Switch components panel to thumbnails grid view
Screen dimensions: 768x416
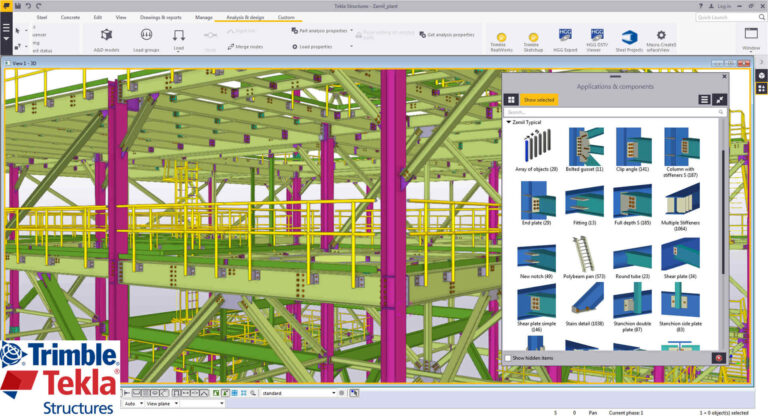(511, 99)
